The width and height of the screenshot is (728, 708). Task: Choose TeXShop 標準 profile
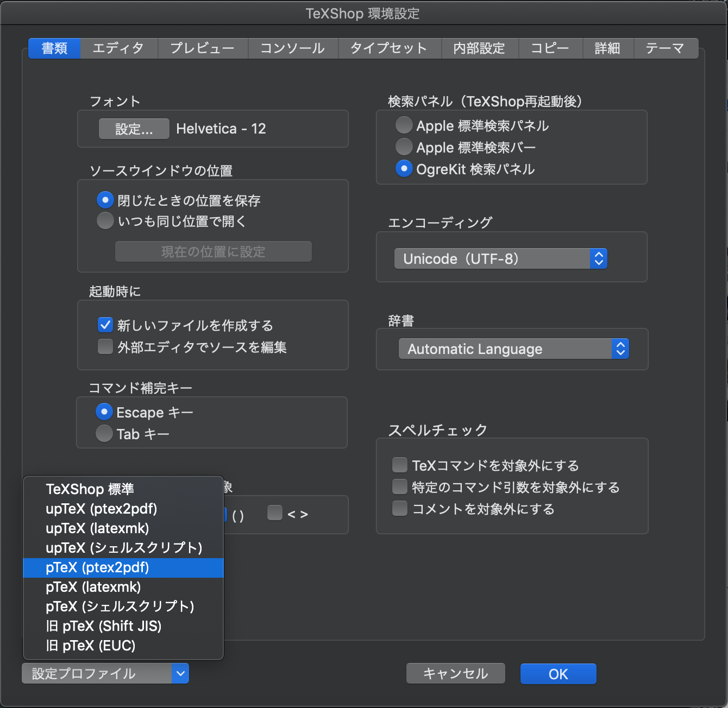[x=123, y=489]
